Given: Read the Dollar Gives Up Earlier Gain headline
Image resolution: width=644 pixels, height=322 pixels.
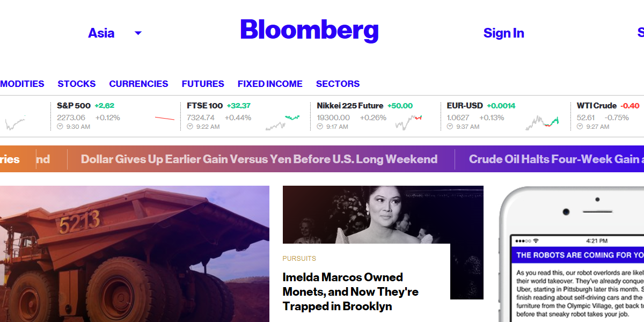Looking at the screenshot, I should pyautogui.click(x=259, y=159).
